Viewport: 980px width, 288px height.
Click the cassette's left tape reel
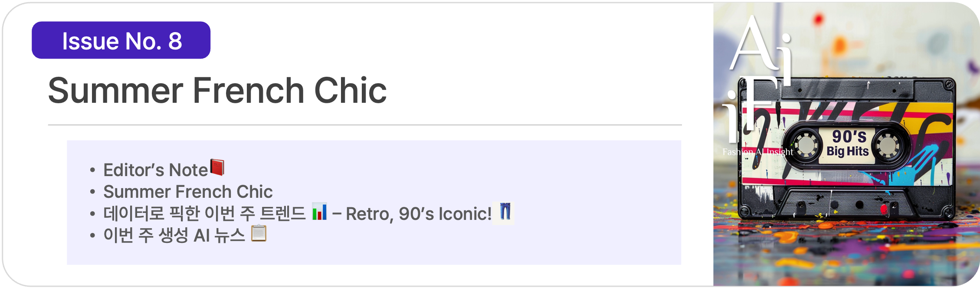806,145
